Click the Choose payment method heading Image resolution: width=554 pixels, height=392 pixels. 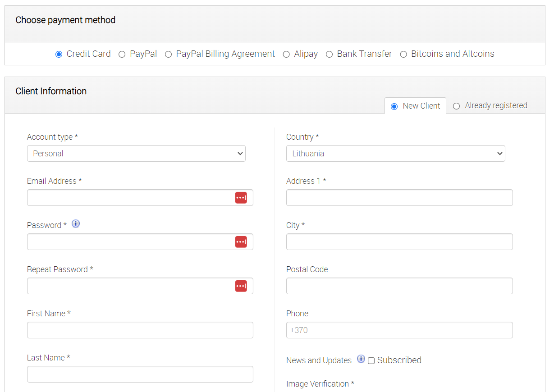point(65,20)
